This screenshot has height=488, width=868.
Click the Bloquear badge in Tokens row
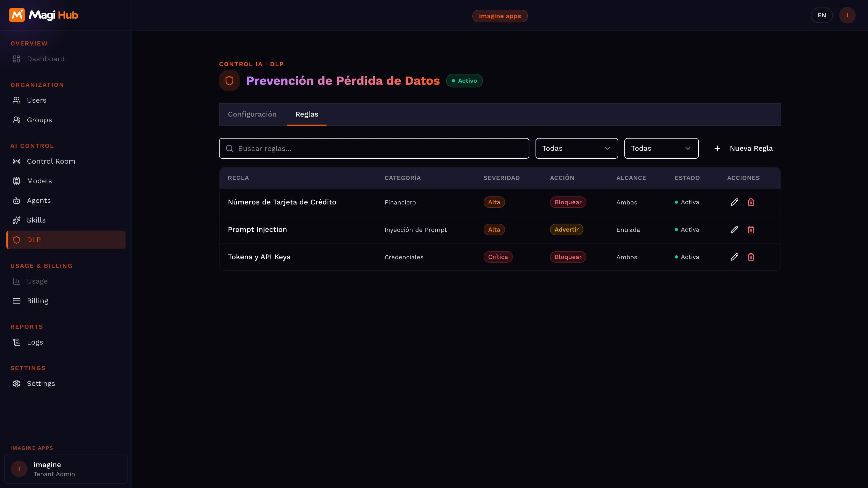[x=568, y=257]
